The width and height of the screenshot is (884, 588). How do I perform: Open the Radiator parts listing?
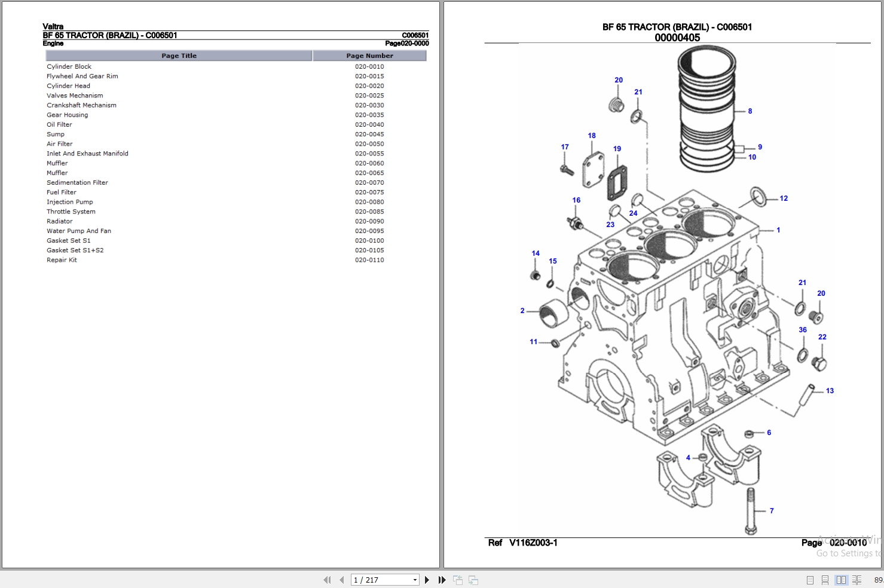pyautogui.click(x=59, y=220)
